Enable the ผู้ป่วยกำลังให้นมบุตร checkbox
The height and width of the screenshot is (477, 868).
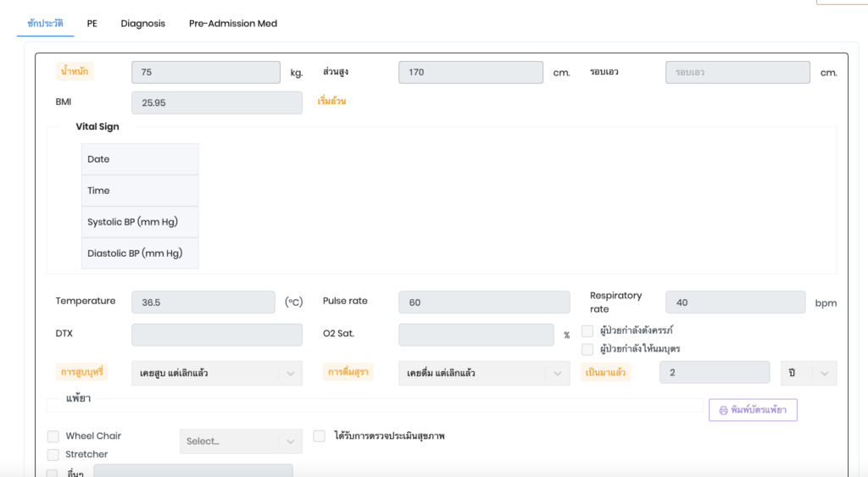click(587, 349)
